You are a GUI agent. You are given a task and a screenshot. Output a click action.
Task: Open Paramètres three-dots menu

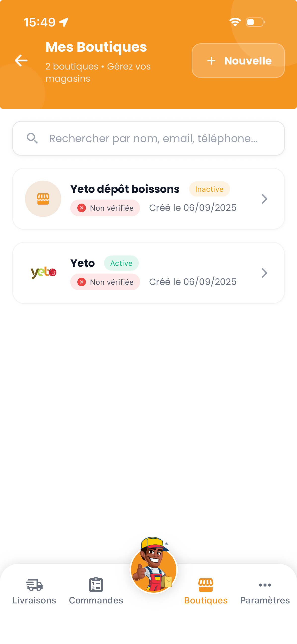pyautogui.click(x=265, y=585)
